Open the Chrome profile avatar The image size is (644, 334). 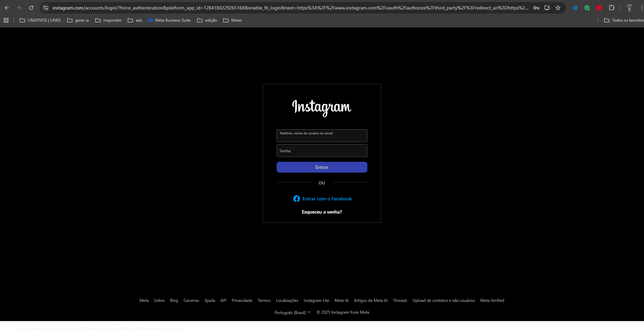(630, 8)
